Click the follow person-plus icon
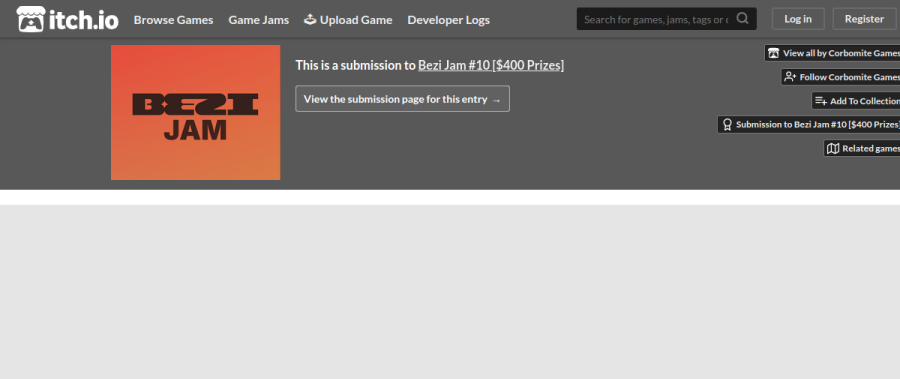900x379 pixels. (x=790, y=77)
